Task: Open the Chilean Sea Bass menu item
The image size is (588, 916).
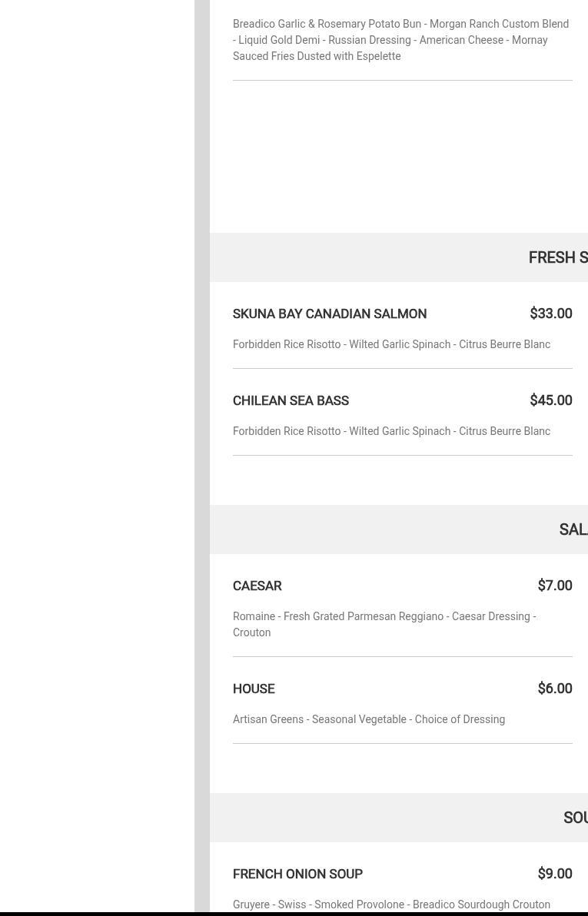Action: 291,401
